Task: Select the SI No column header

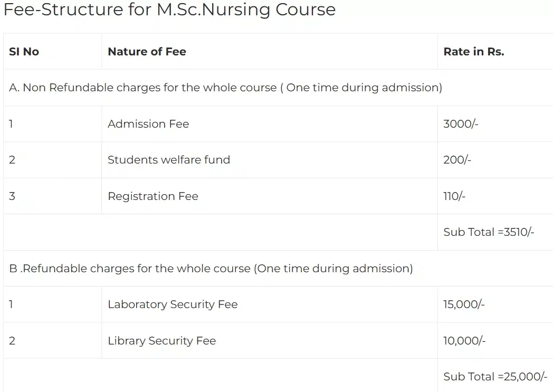Action: coord(24,52)
